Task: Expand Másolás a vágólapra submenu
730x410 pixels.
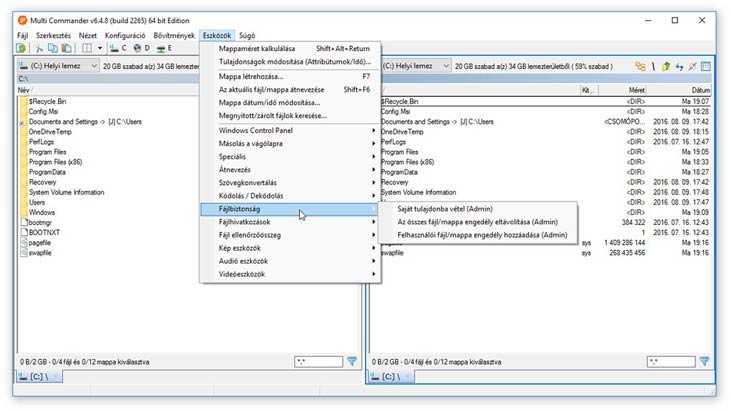Action: click(291, 143)
